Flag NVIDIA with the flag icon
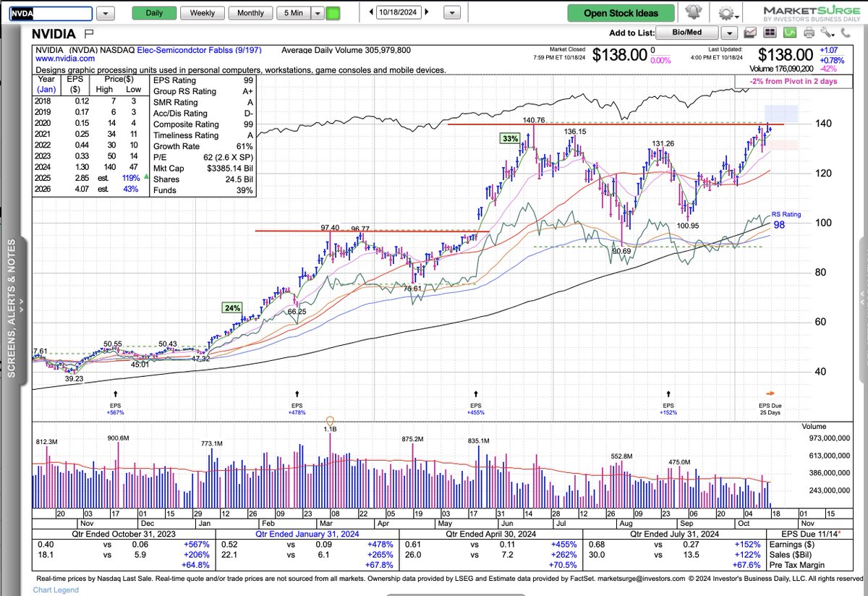Viewport: 868px width, 596px height. pos(89,33)
